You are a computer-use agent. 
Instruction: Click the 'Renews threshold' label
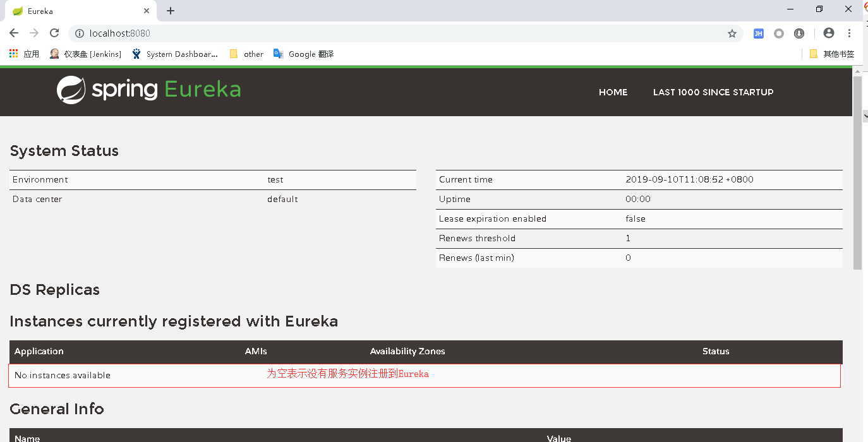[477, 239]
